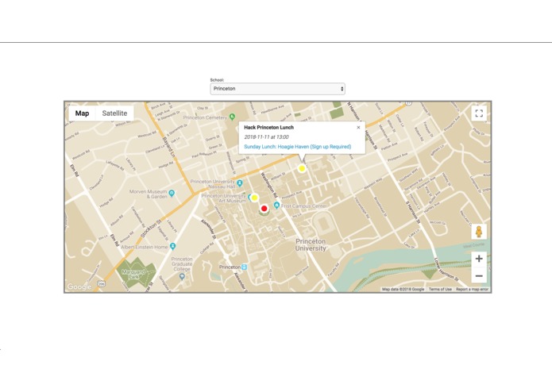Click the Nassau Hall museum pin

click(240, 183)
